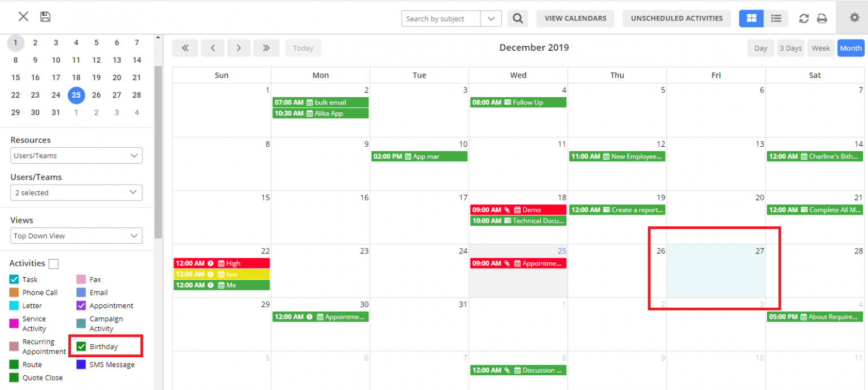
Task: Click the search magnifier icon
Action: [517, 18]
